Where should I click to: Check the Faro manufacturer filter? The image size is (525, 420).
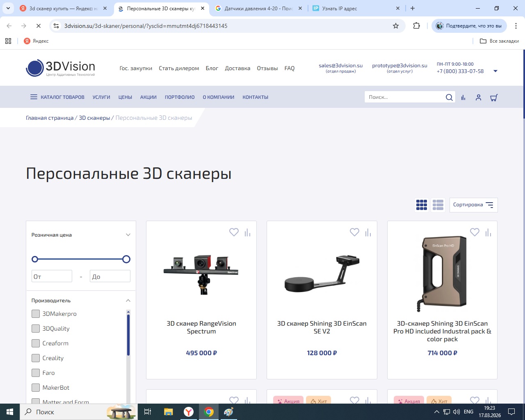36,373
